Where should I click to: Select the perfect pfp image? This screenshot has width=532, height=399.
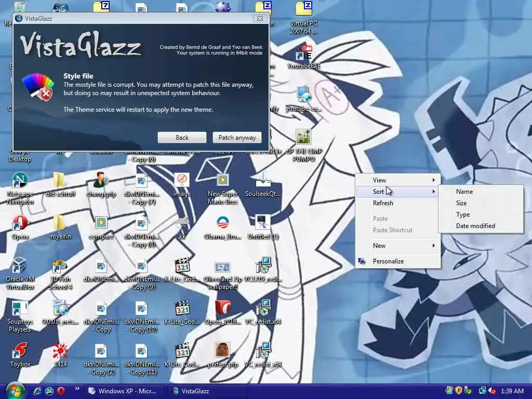click(222, 355)
